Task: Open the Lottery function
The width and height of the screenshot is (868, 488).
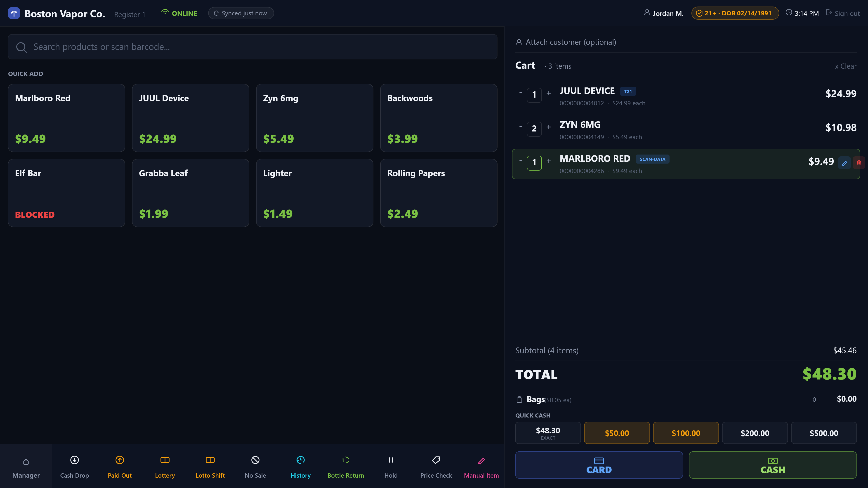Action: point(165,466)
